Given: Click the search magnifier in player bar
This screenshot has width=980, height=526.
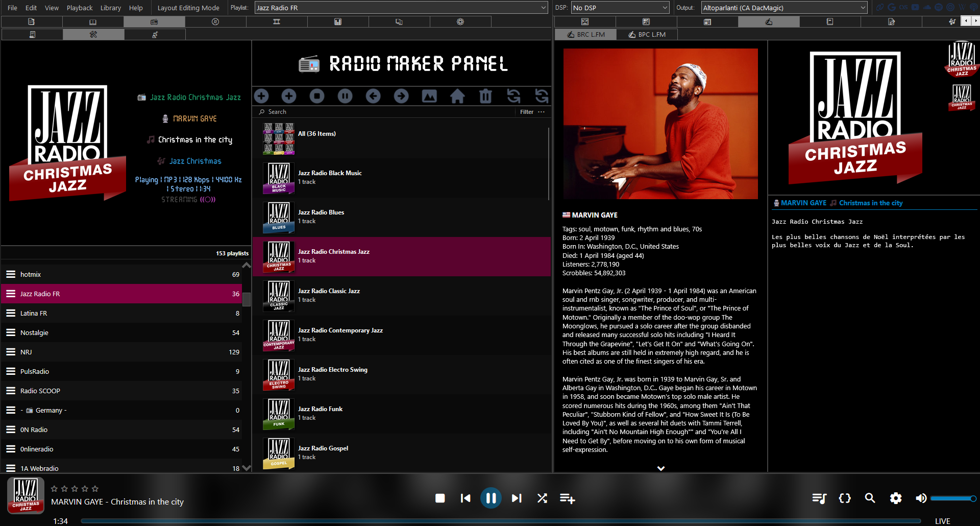Looking at the screenshot, I should click(x=870, y=498).
